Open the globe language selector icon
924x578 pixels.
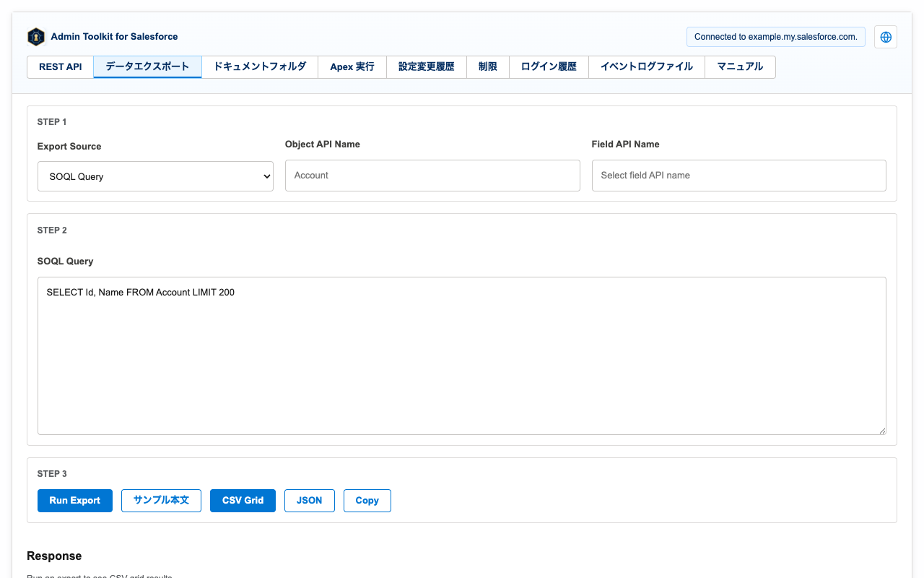click(x=886, y=37)
